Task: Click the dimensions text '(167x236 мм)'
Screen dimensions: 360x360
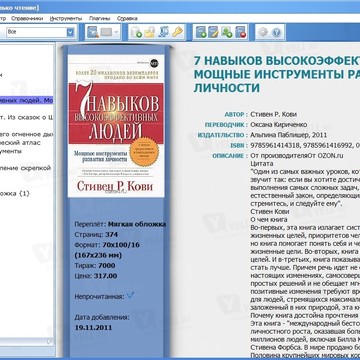Action: pyautogui.click(x=98, y=255)
